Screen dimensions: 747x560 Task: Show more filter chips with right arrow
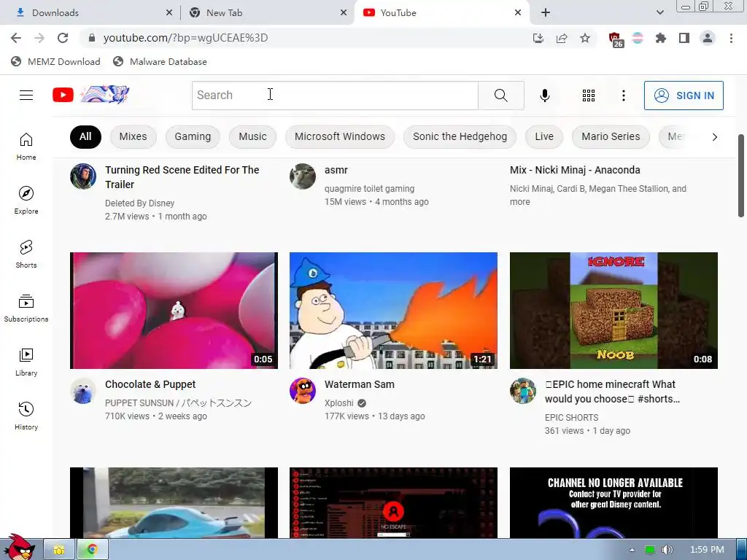tap(714, 137)
